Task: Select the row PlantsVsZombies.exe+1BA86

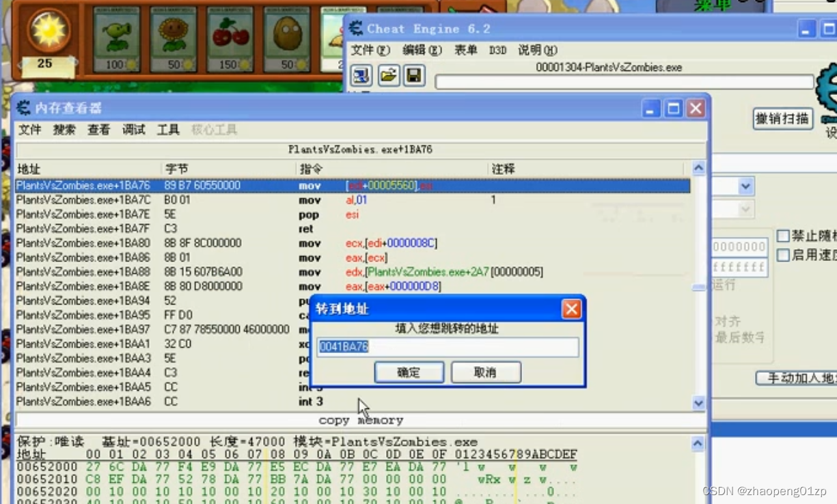Action: 353,257
